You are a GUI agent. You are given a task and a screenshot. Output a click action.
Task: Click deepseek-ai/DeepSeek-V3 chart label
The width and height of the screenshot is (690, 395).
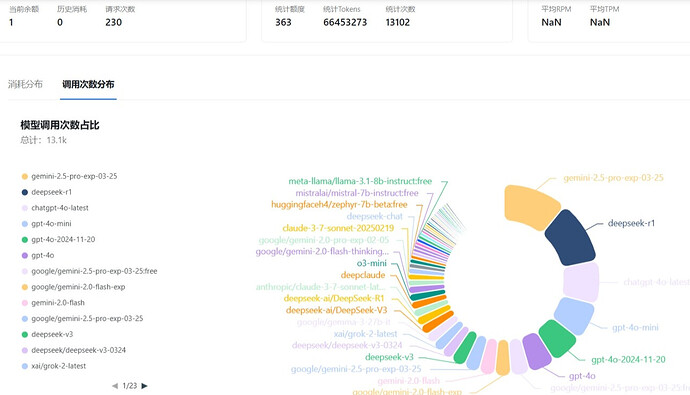pyautogui.click(x=336, y=311)
